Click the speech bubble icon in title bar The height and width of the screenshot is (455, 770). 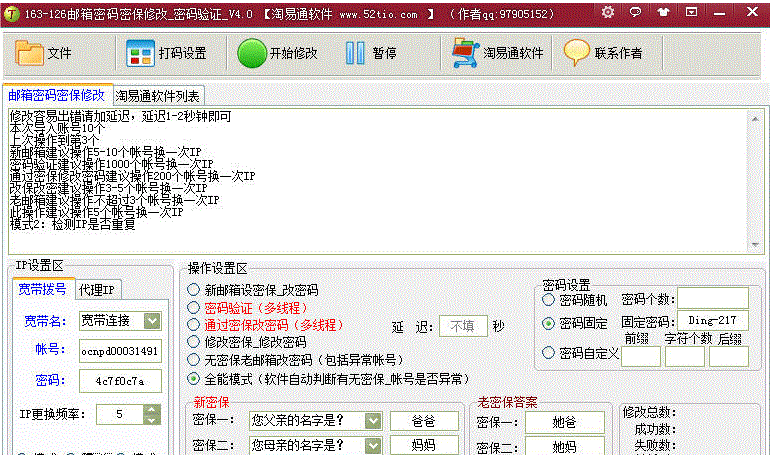(636, 12)
